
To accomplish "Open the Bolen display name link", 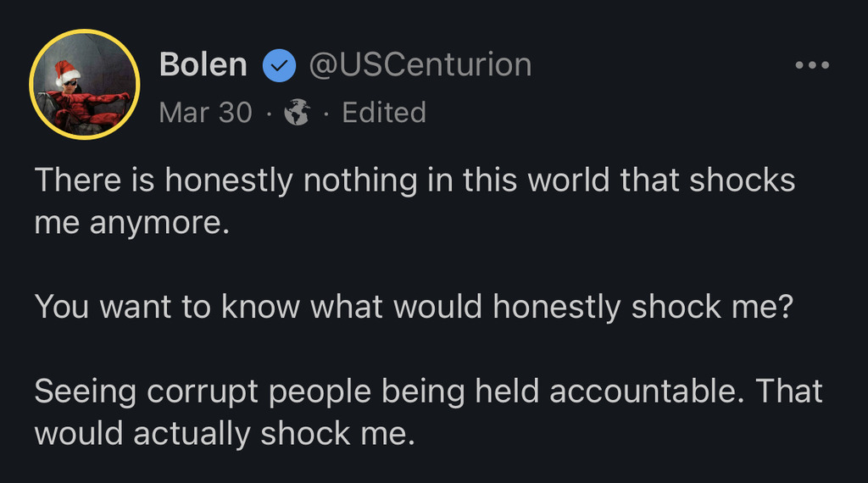I will point(203,65).
